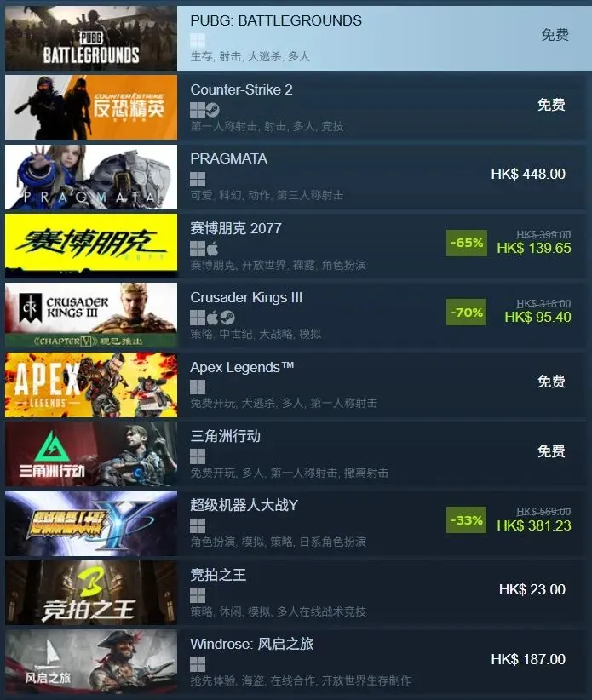This screenshot has width=592, height=700.
Task: Open the Apex Legends banner image
Action: click(x=91, y=385)
